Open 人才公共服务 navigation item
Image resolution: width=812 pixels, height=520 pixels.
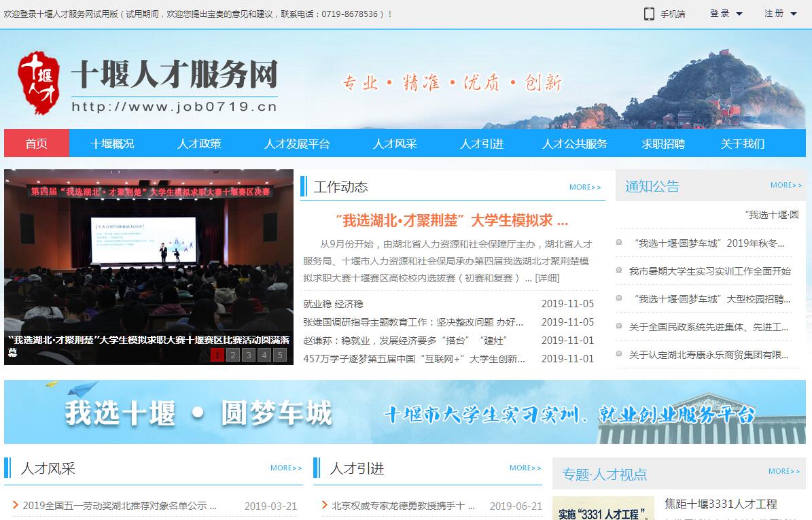[x=575, y=143]
